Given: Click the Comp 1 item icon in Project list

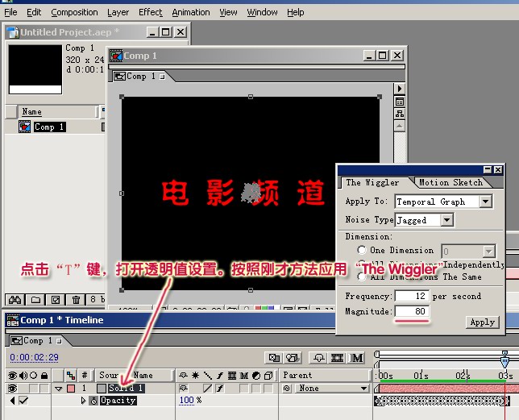Looking at the screenshot, I should tap(25, 127).
